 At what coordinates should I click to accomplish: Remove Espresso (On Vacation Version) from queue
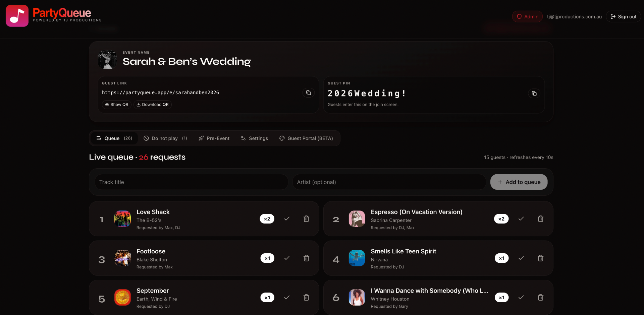(540, 219)
